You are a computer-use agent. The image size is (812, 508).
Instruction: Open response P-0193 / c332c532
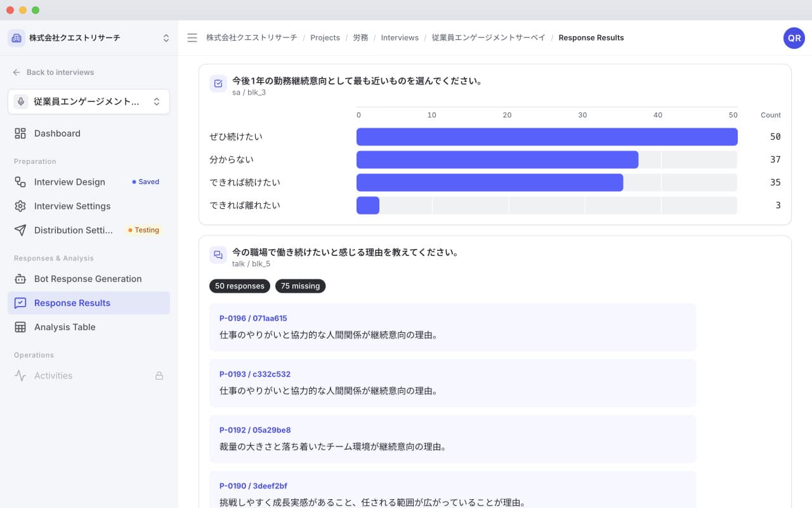pyautogui.click(x=452, y=383)
